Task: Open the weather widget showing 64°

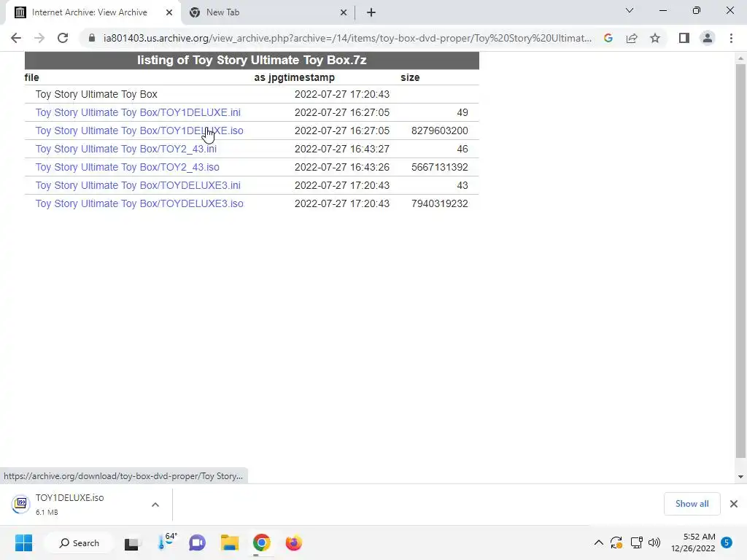Action: 167,542
